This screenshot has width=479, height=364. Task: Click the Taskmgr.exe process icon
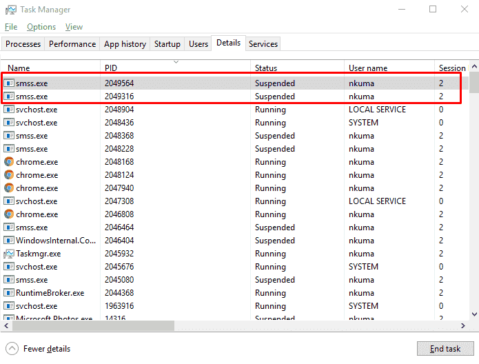coord(9,254)
